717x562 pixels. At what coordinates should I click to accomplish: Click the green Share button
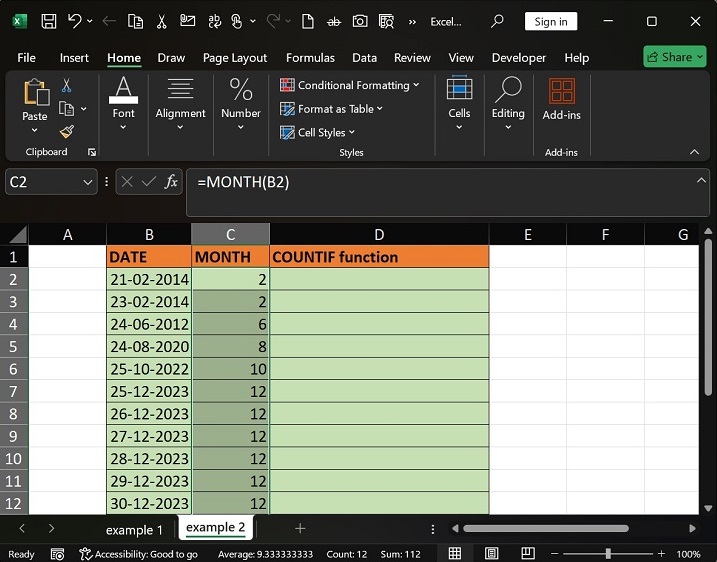pos(674,57)
